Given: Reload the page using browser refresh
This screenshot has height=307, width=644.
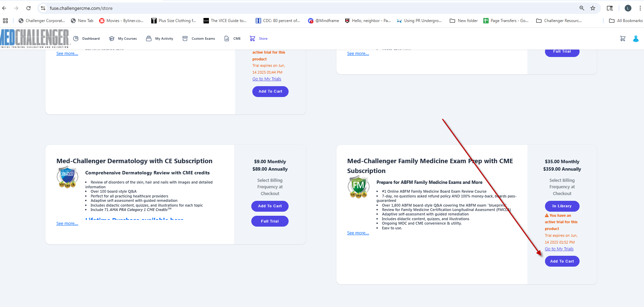Looking at the screenshot, I should [x=28, y=8].
